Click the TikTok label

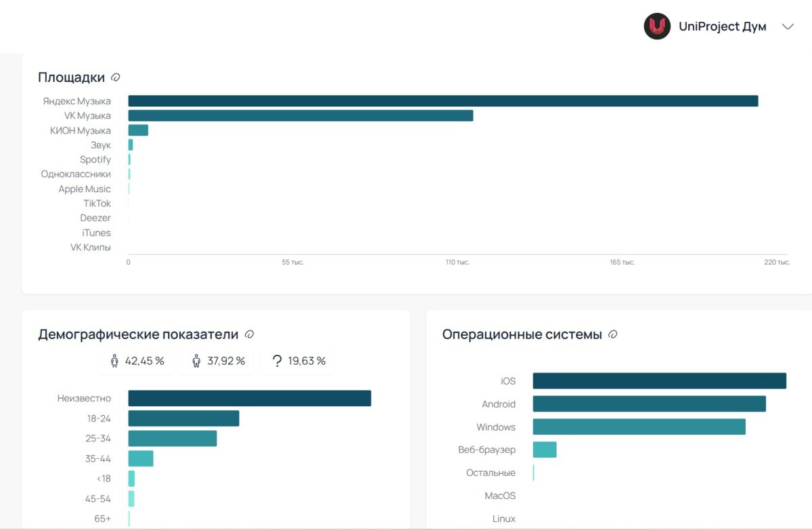(97, 203)
